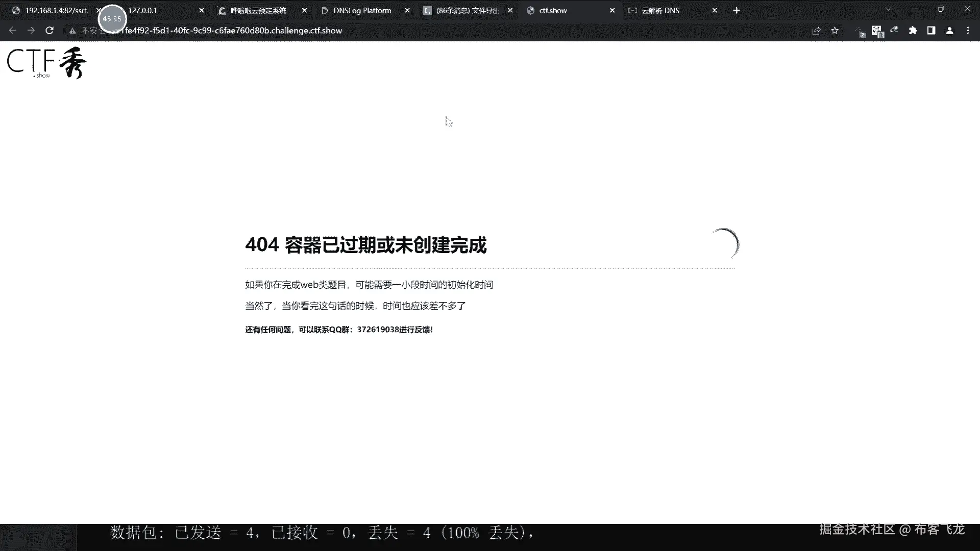Open a new tab with plus button
The image size is (980, 551).
point(736,10)
